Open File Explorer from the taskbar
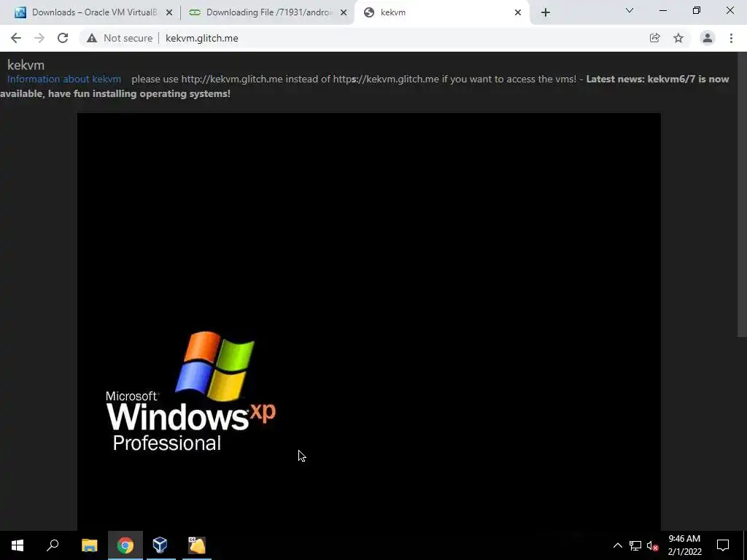The image size is (747, 560). tap(90, 545)
